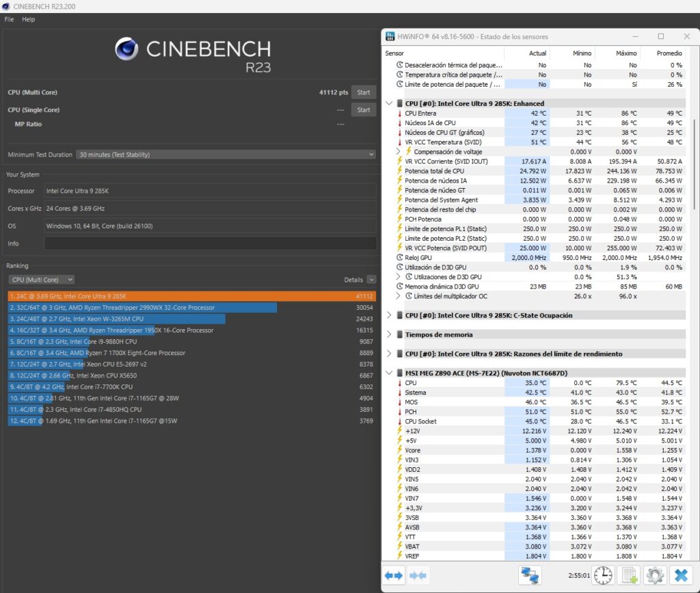Click the Cinebench icon in the title bar

pyautogui.click(x=5, y=6)
